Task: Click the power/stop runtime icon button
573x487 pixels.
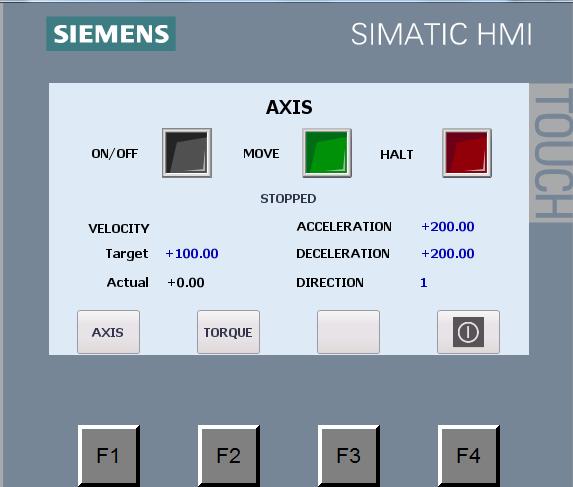Action: point(468,332)
